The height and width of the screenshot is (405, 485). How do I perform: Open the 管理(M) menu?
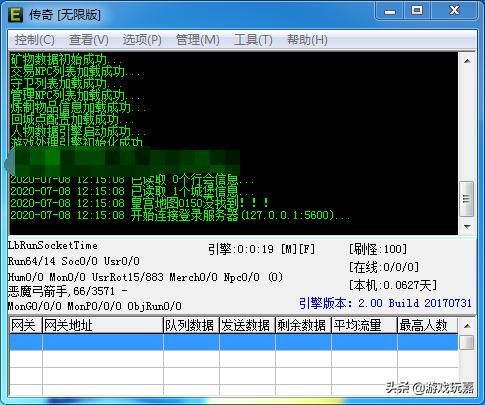pyautogui.click(x=197, y=40)
